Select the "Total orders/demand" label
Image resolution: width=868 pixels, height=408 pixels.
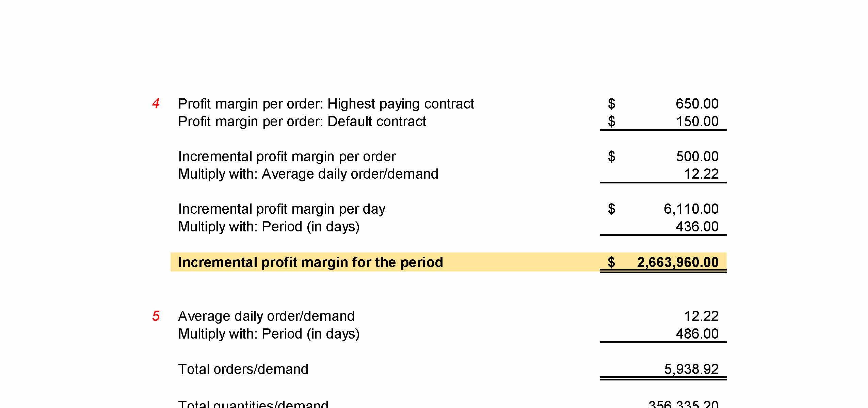pos(243,369)
